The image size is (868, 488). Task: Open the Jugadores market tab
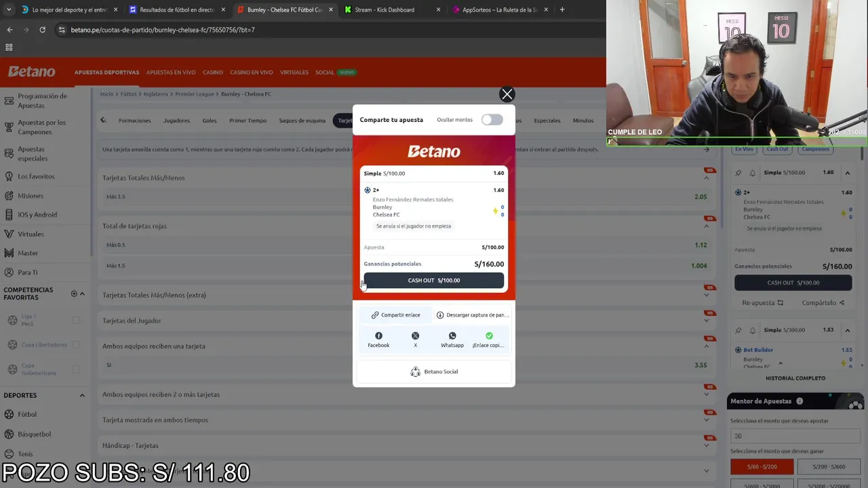click(x=176, y=121)
